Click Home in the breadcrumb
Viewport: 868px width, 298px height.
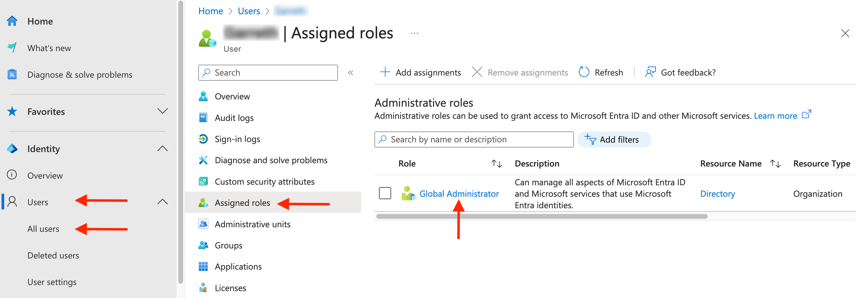click(x=211, y=11)
